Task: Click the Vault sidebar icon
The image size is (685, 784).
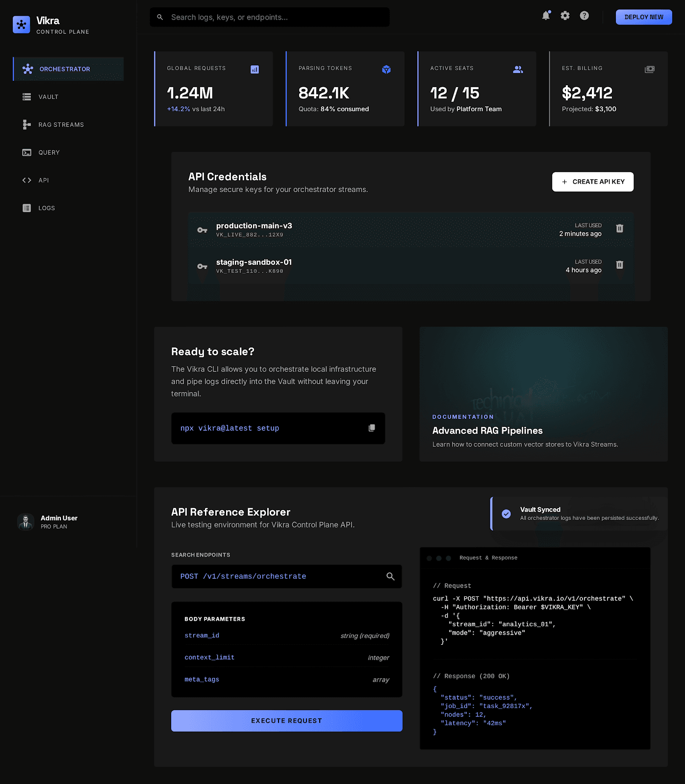Action: click(27, 97)
